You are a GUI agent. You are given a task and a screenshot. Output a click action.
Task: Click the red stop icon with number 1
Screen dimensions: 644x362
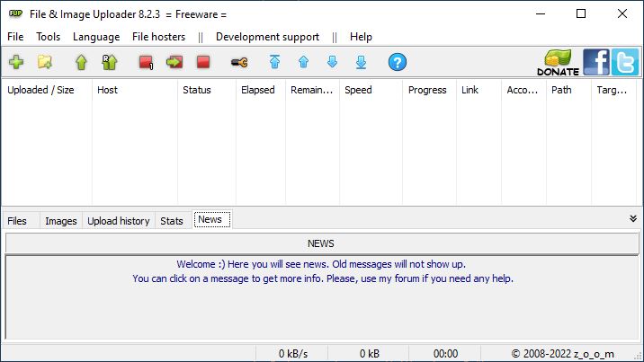(x=147, y=62)
